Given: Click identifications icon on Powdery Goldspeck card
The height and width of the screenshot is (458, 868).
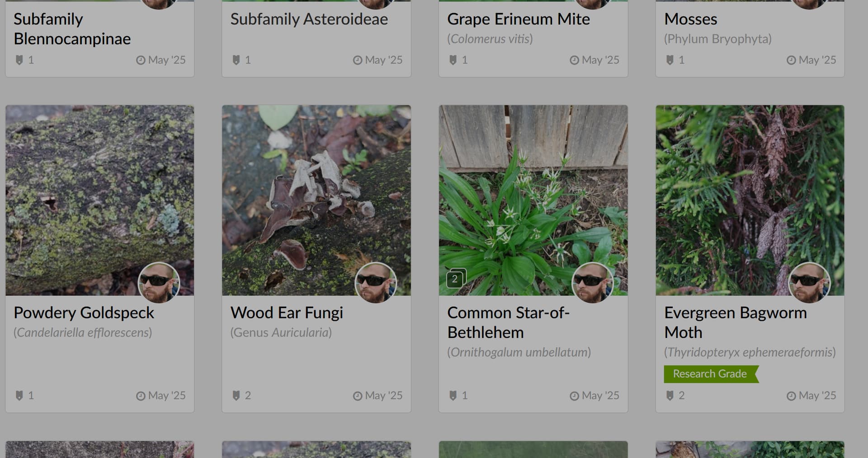Looking at the screenshot, I should tap(19, 396).
